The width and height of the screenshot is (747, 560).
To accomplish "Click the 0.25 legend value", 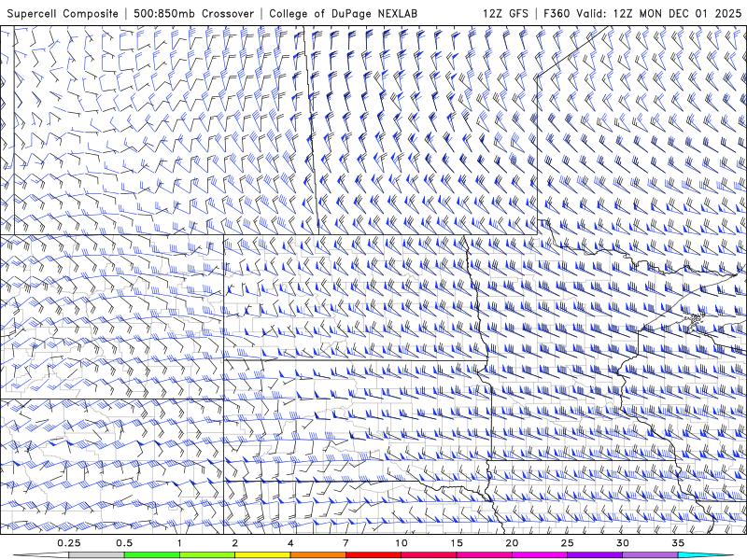I will point(68,543).
